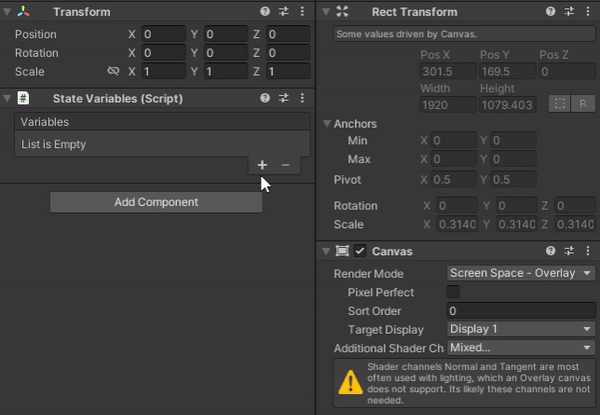Open Rect Transform presets icon
Screen dimensions: 600x415
pyautogui.click(x=568, y=12)
